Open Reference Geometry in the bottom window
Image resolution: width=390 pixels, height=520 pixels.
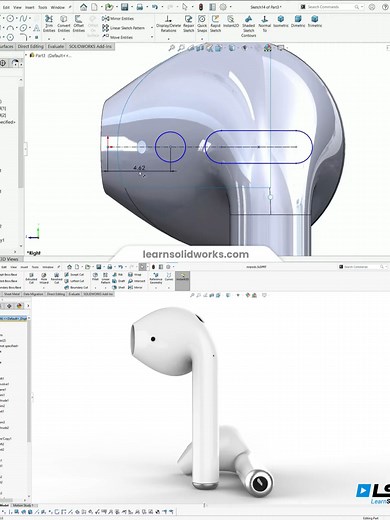click(x=156, y=278)
